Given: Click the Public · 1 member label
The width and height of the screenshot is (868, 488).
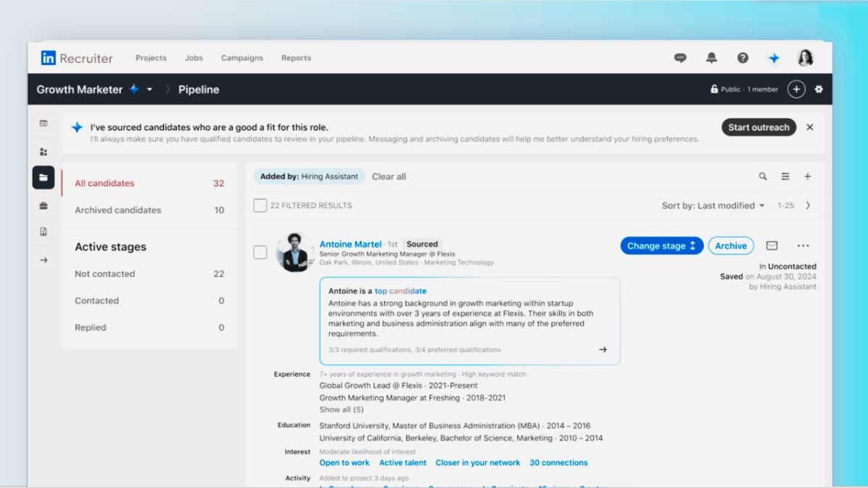Looking at the screenshot, I should click(749, 90).
